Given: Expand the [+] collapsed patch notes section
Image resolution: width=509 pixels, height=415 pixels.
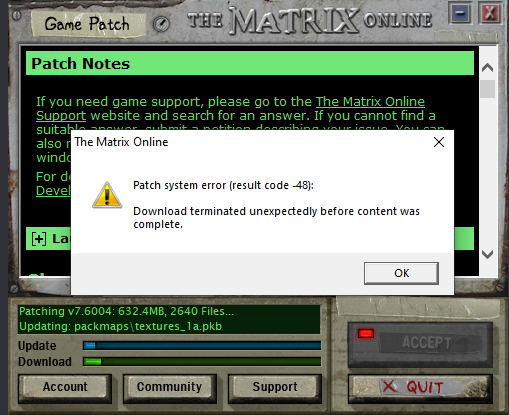Looking at the screenshot, I should [39, 239].
